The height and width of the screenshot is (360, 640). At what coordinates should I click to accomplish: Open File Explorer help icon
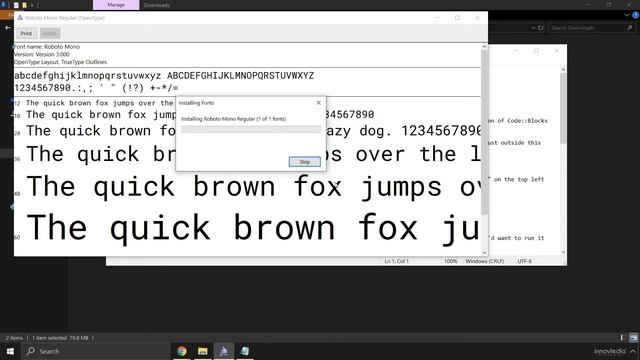(x=636, y=15)
